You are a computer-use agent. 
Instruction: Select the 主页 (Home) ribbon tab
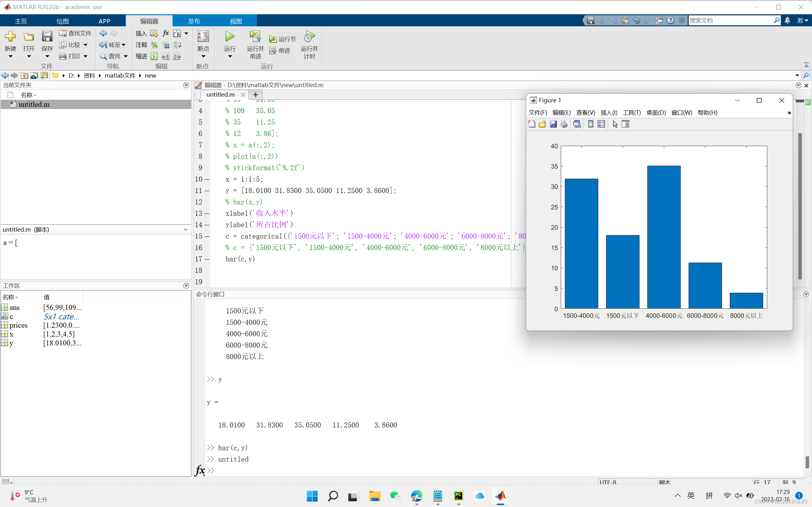pyautogui.click(x=21, y=21)
